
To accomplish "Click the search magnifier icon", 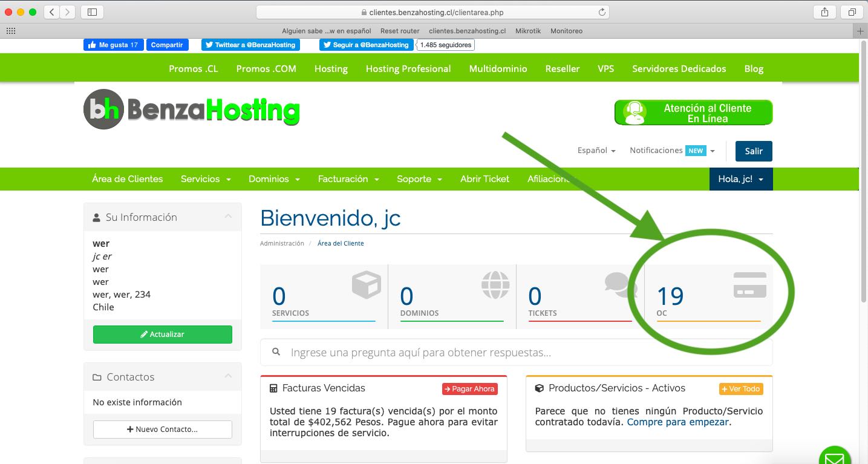I will pyautogui.click(x=276, y=351).
